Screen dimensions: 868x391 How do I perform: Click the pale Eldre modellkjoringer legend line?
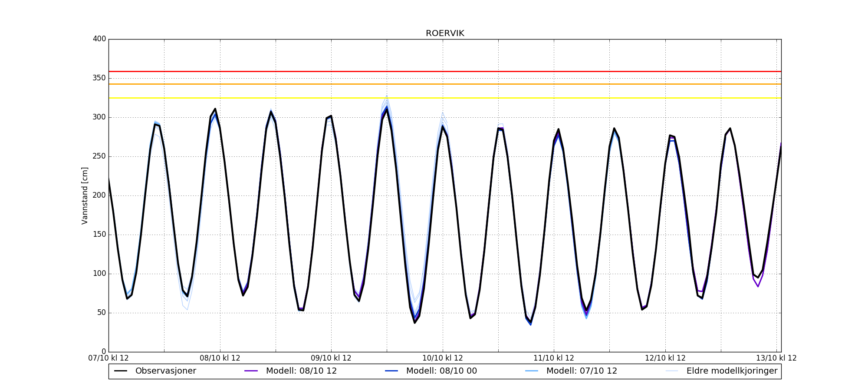(672, 371)
